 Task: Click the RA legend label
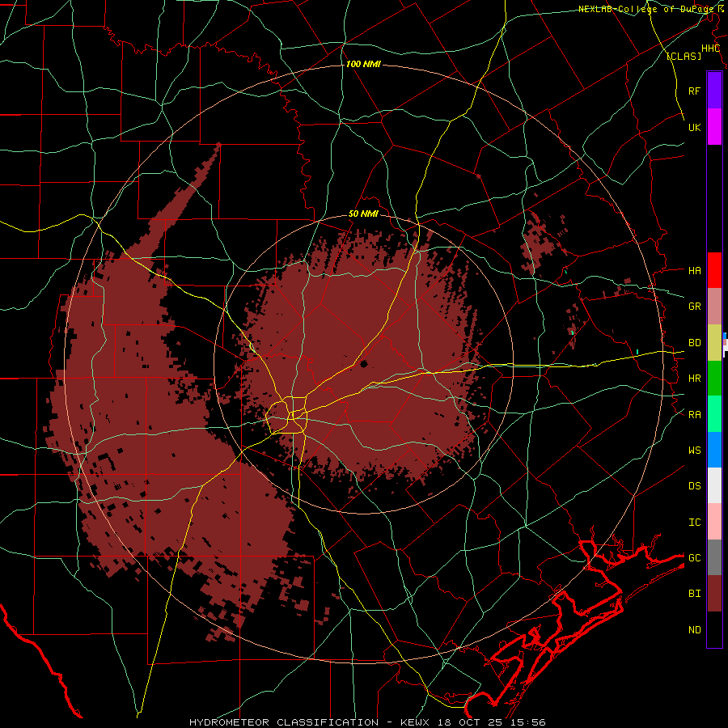[x=694, y=415]
